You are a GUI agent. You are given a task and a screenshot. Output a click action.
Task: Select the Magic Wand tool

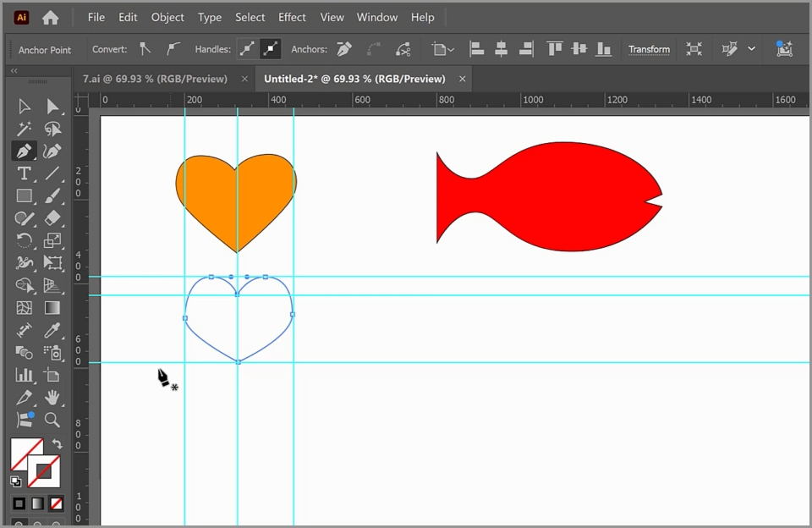click(24, 129)
